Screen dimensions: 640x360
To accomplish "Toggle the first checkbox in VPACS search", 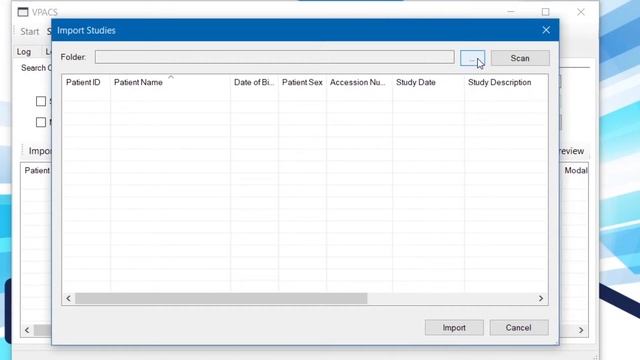I will tap(41, 101).
